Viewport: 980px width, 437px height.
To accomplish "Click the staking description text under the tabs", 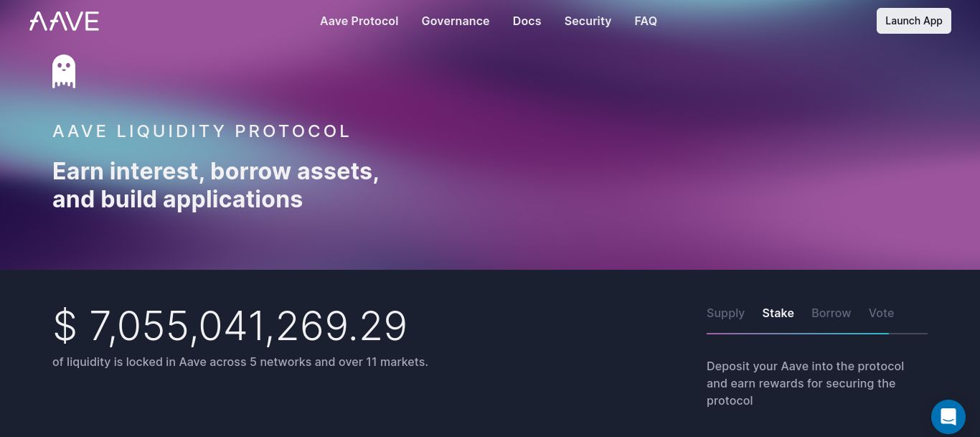I will pos(805,383).
